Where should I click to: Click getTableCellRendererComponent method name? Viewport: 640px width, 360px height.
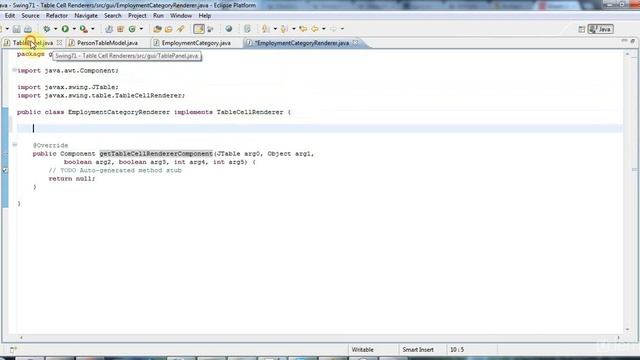(156, 154)
